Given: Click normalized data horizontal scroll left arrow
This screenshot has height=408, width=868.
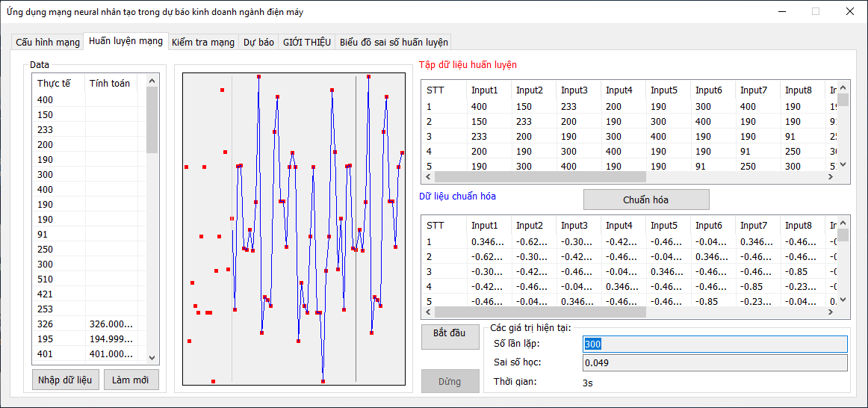Looking at the screenshot, I should point(428,312).
